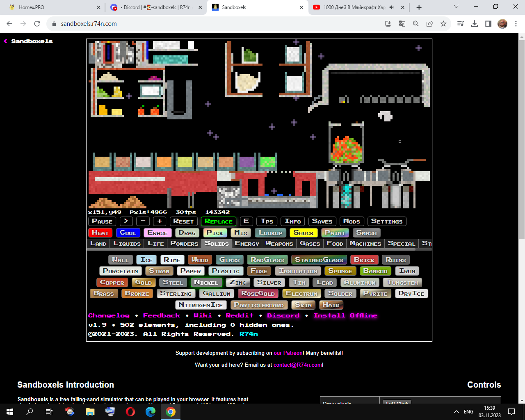Mute the YouTube tab audio icon

[392, 7]
